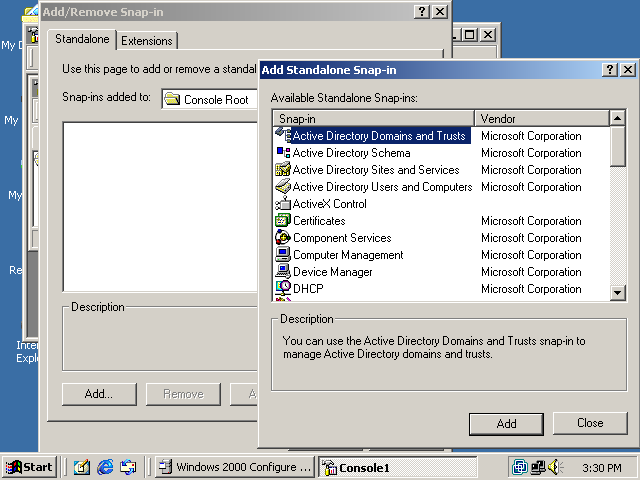Launch Internet Explorer from quick launch
The height and width of the screenshot is (480, 640).
[105, 467]
